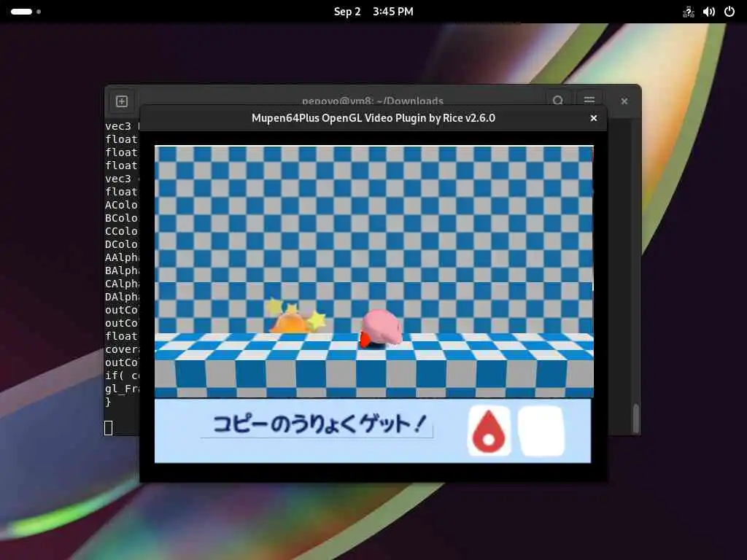The height and width of the screenshot is (560, 747).
Task: Click the network status icon in top bar
Action: [x=688, y=12]
